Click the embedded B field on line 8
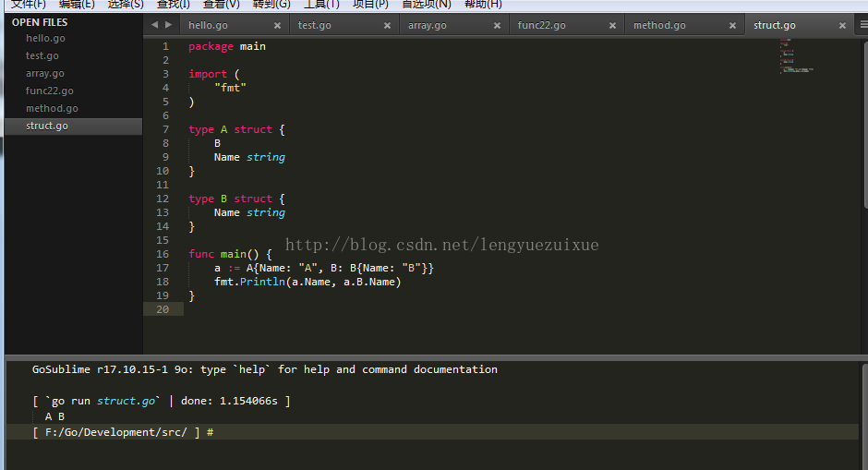 tap(218, 143)
